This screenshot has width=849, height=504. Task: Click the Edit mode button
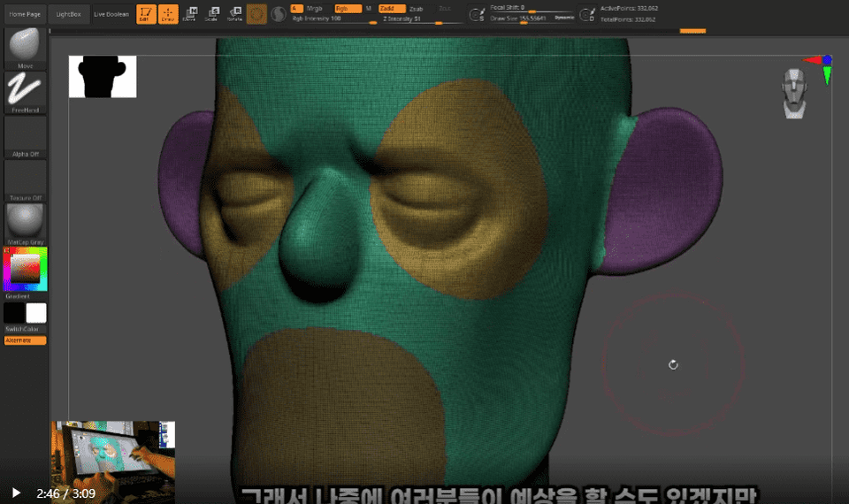click(145, 13)
